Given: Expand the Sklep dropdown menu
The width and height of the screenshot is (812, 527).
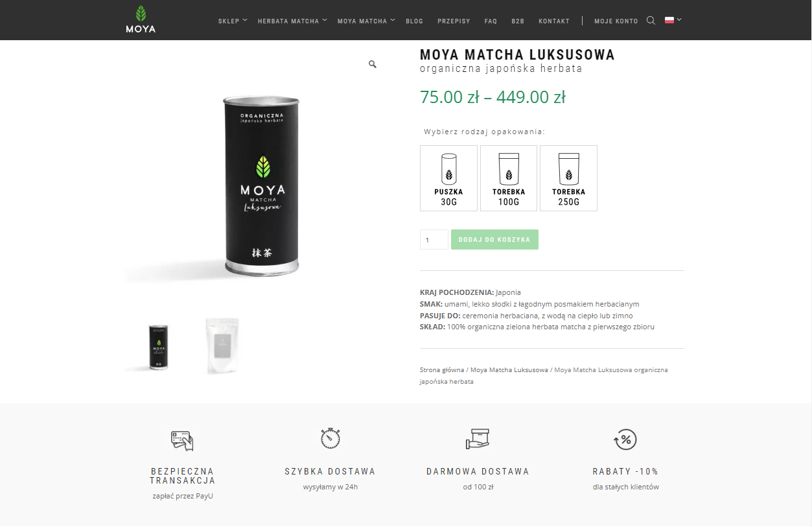Looking at the screenshot, I should pyautogui.click(x=233, y=21).
